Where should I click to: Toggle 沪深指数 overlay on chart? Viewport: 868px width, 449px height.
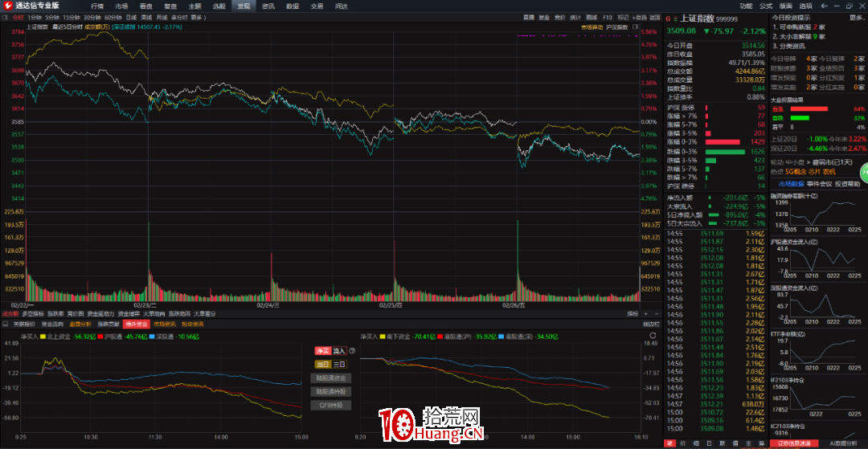pyautogui.click(x=616, y=27)
